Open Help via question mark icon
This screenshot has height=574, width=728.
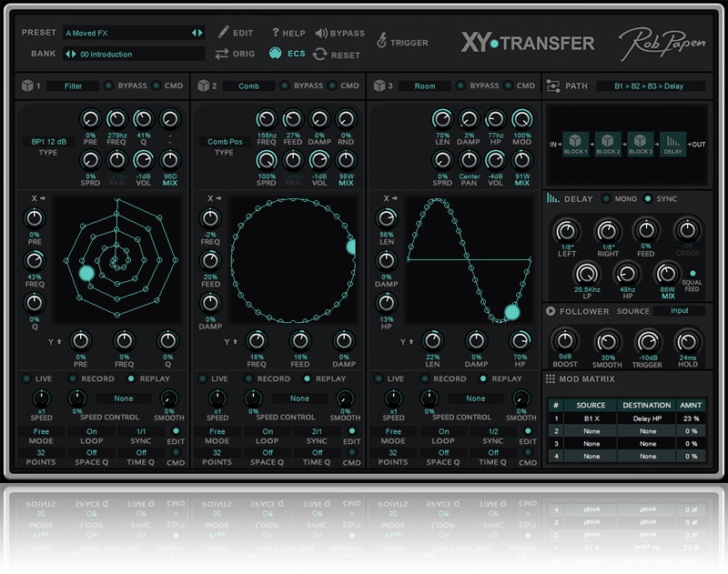pos(275,33)
